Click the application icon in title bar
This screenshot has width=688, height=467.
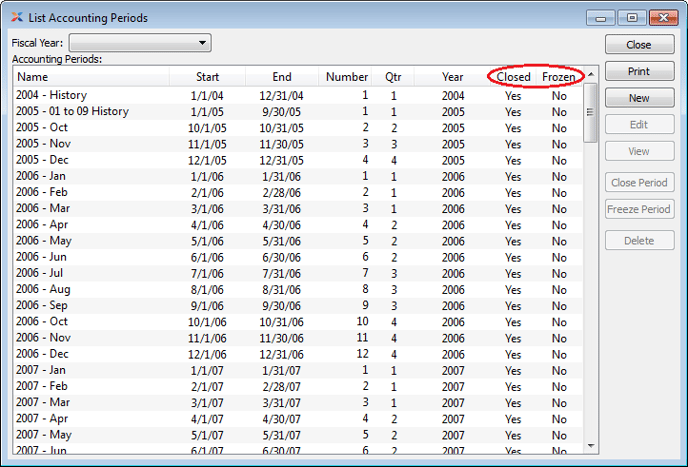[x=17, y=17]
